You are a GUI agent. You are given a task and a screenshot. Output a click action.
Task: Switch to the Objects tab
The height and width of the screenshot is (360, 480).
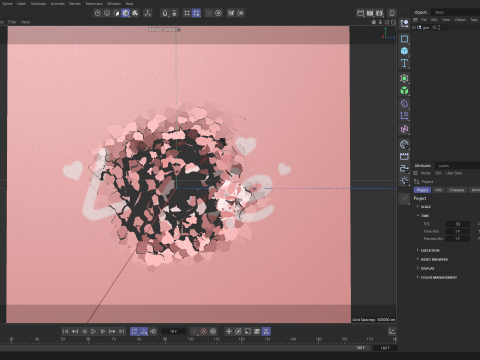tap(421, 12)
